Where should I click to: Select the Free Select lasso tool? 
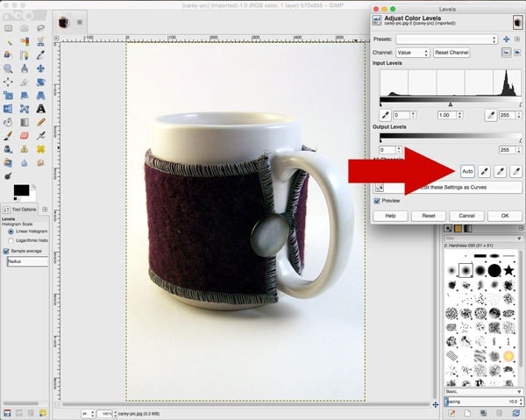click(x=40, y=29)
